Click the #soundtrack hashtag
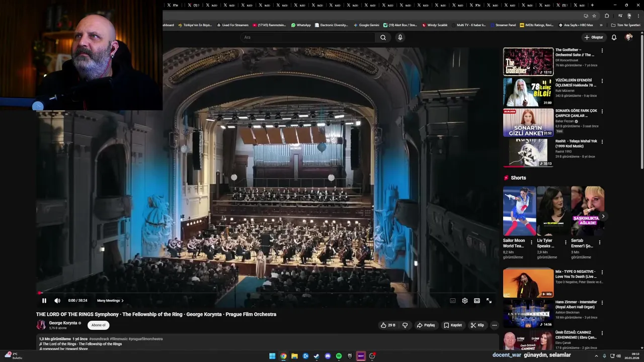The width and height of the screenshot is (644, 362). coord(99,339)
